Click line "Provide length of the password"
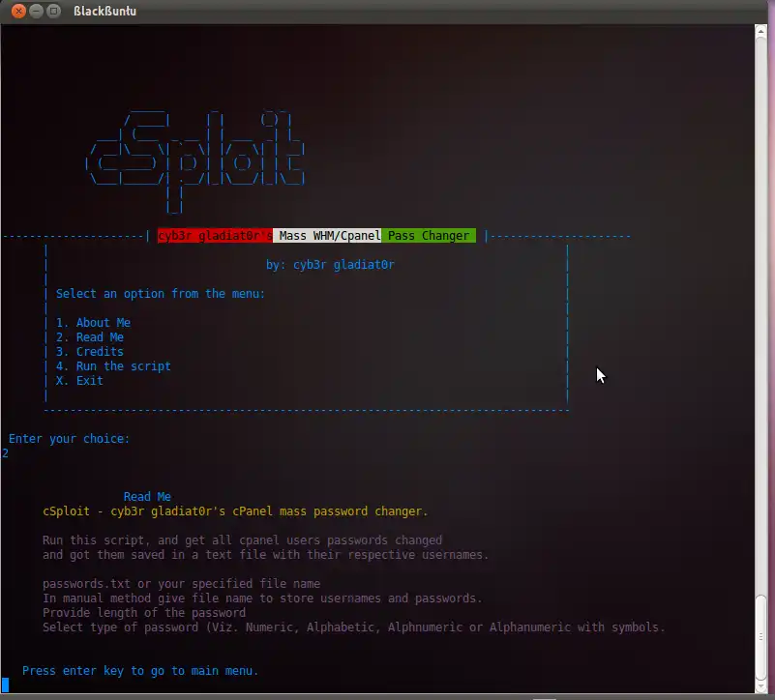This screenshot has height=700, width=775. [x=144, y=613]
